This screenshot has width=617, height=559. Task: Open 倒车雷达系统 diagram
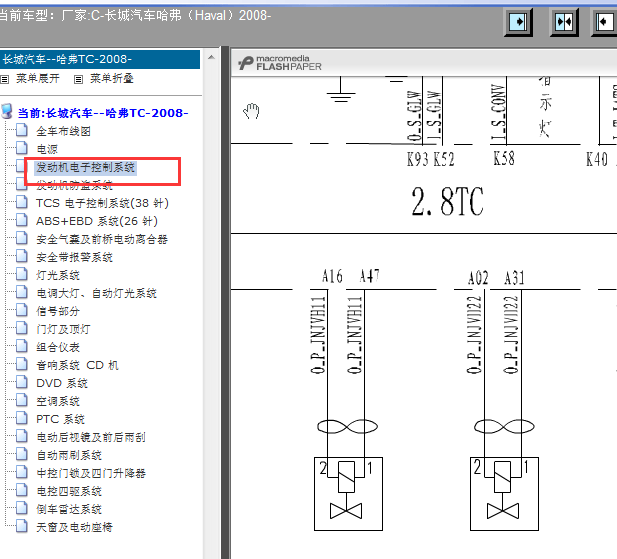click(x=69, y=509)
